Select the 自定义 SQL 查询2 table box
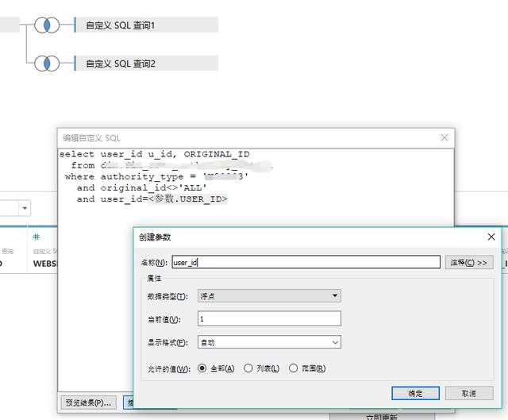The height and width of the screenshot is (420, 508). coord(146,64)
